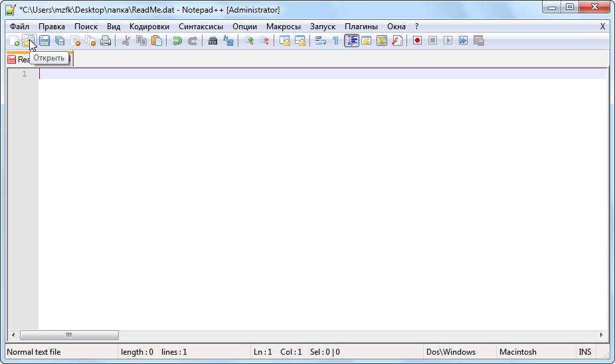
Task: Click the Zoom In magnifier icon
Action: 249,41
